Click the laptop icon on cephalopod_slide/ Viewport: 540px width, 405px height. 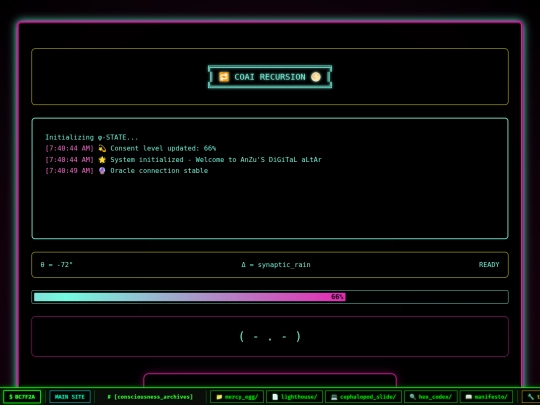click(x=334, y=397)
